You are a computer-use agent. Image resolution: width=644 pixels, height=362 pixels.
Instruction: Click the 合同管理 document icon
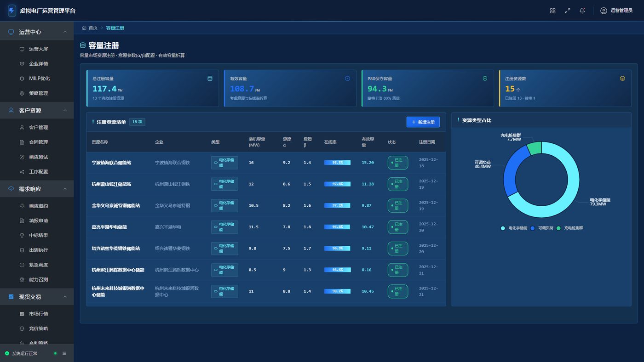[22, 142]
